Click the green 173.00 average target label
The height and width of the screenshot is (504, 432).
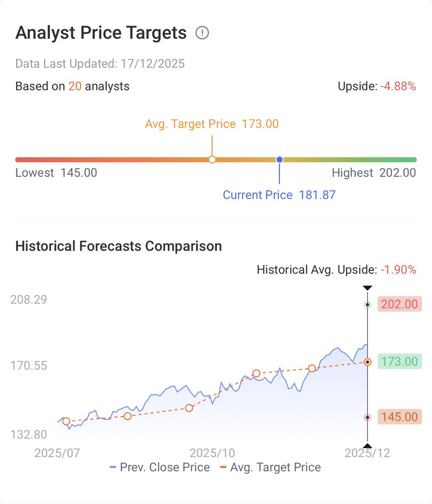coord(399,361)
